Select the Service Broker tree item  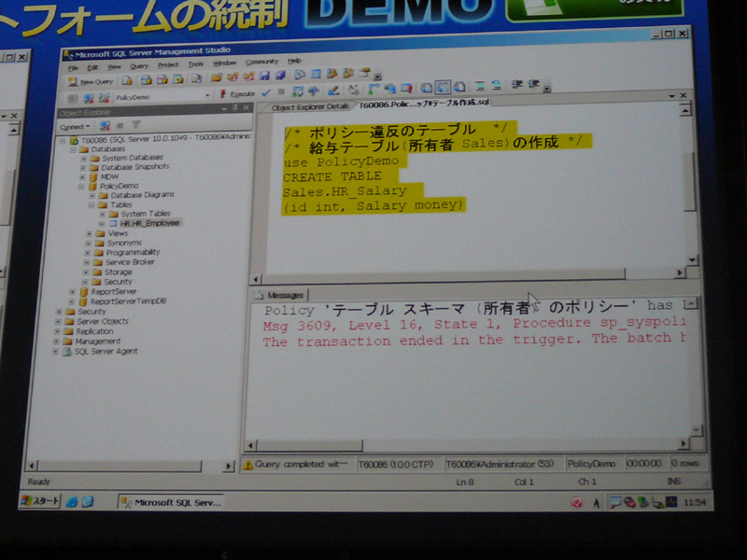130,262
